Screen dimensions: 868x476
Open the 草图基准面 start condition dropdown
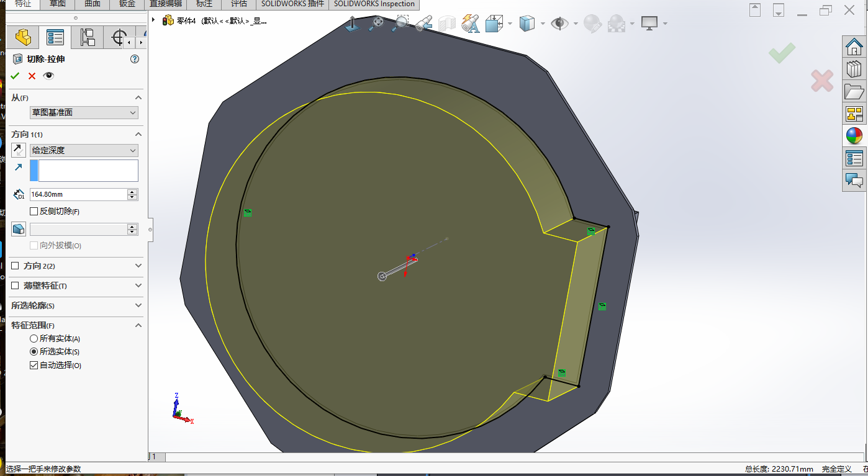(84, 112)
